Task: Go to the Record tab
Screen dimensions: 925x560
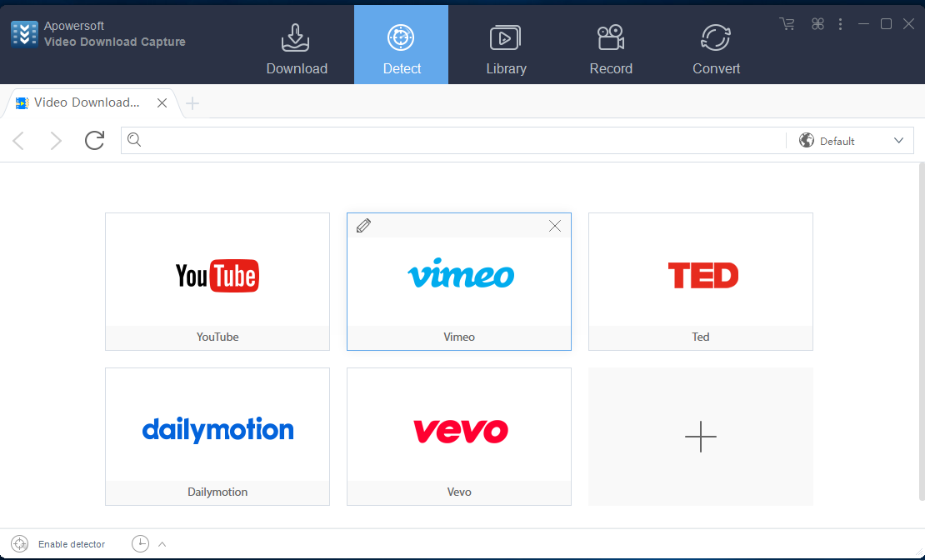Action: (611, 47)
